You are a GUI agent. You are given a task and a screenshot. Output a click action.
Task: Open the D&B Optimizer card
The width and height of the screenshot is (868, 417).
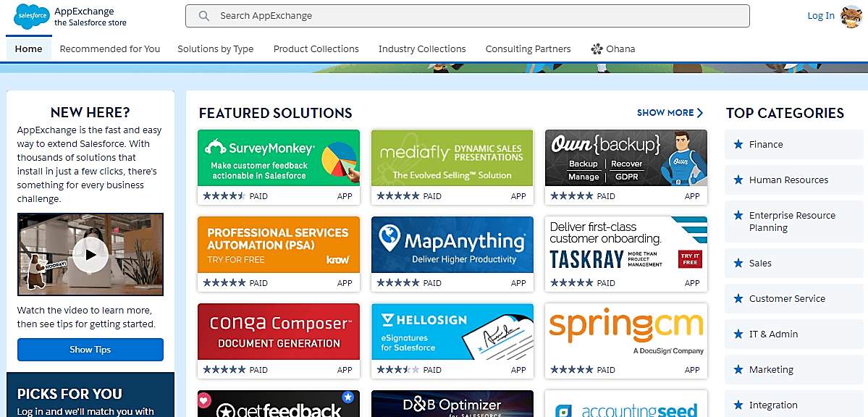pos(452,404)
